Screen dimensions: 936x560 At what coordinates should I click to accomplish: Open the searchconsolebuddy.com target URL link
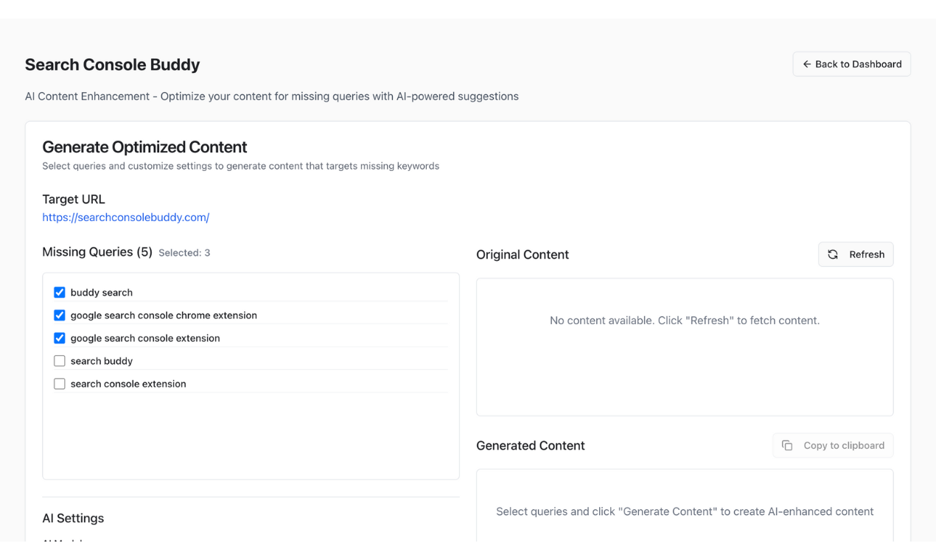126,217
